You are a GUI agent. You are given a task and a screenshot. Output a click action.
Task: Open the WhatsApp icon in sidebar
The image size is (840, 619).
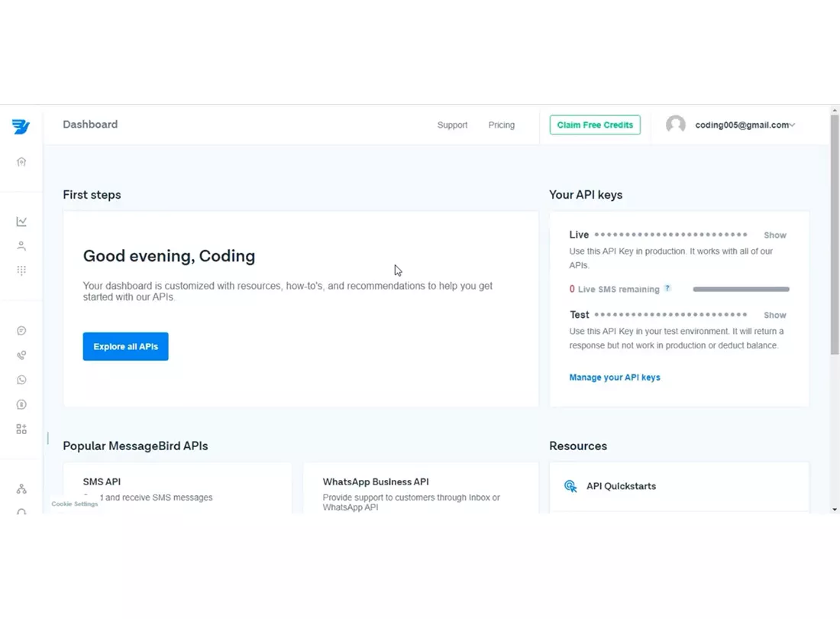[21, 380]
